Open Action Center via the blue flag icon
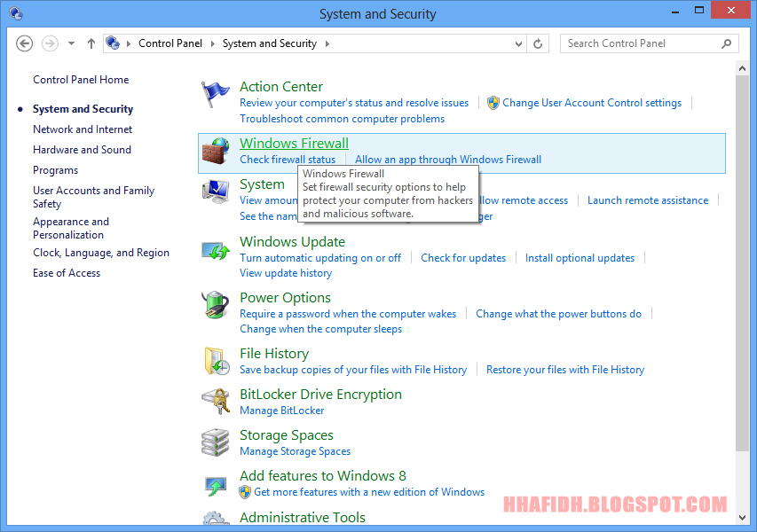This screenshot has width=757, height=532. [x=214, y=92]
